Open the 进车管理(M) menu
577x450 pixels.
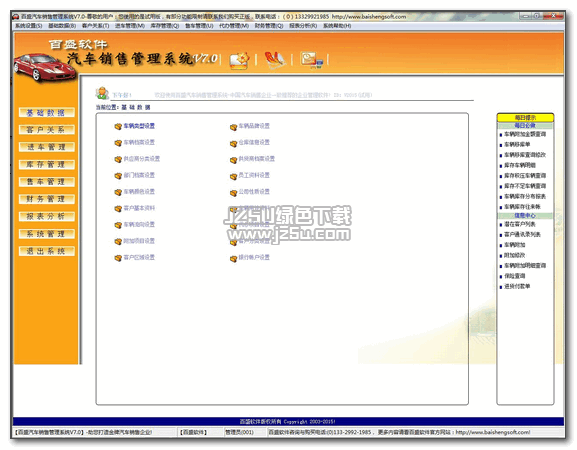point(130,26)
